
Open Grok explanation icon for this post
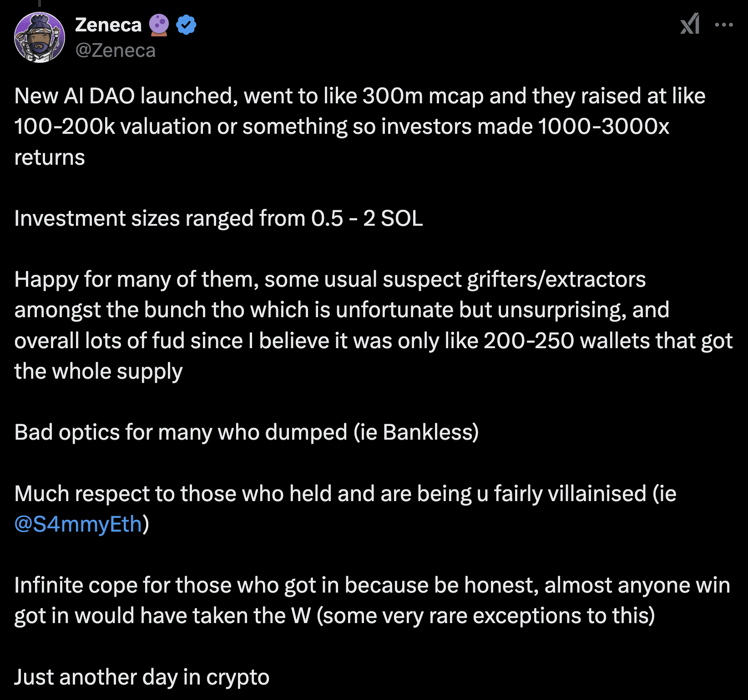pos(689,24)
